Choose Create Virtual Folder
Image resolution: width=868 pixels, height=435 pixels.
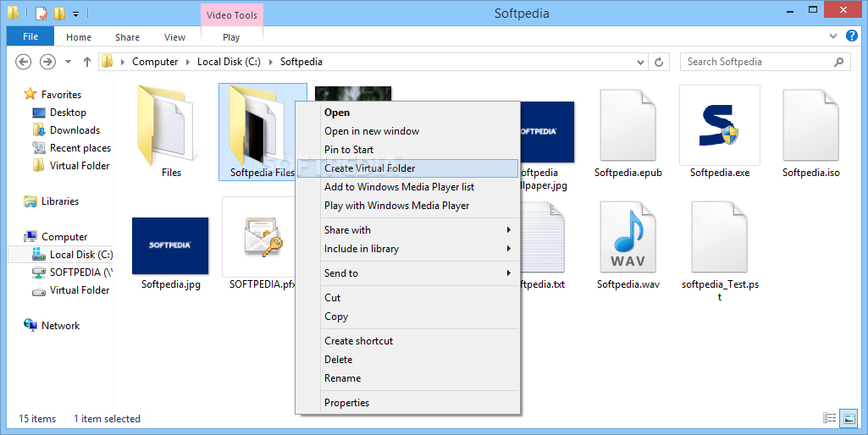click(x=407, y=168)
